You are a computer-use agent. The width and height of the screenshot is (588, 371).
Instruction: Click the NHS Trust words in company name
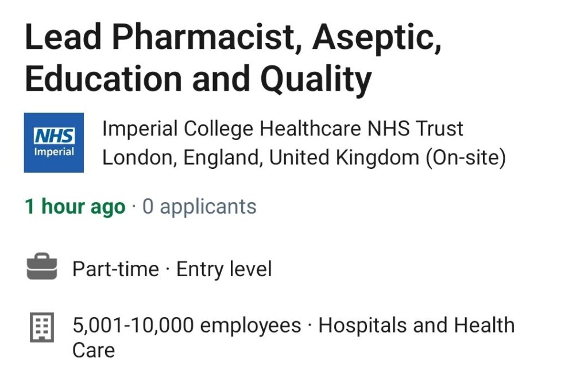[415, 129]
